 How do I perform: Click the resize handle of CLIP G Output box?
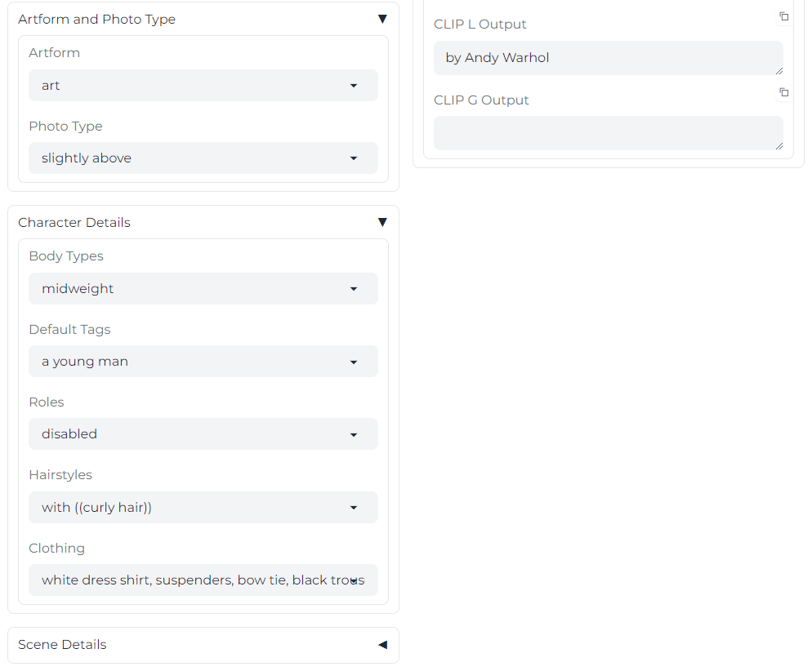click(x=779, y=146)
